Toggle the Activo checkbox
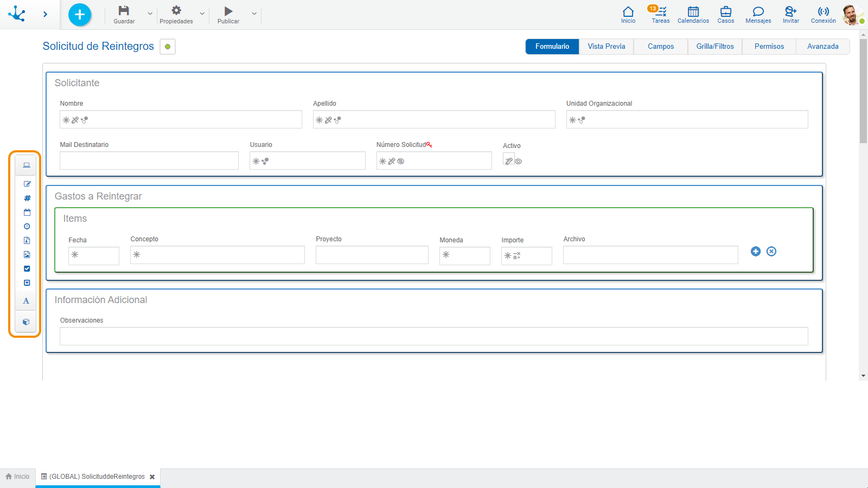 tap(508, 159)
